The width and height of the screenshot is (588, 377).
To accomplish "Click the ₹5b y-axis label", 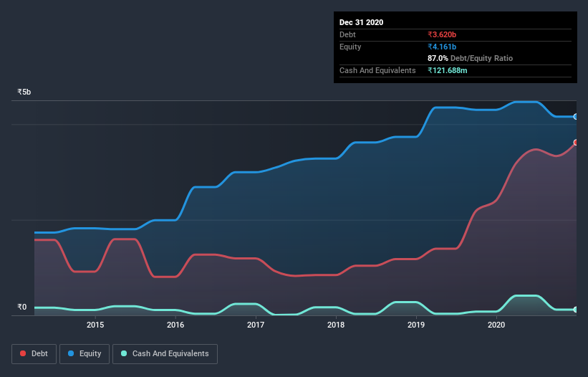I will tap(24, 92).
